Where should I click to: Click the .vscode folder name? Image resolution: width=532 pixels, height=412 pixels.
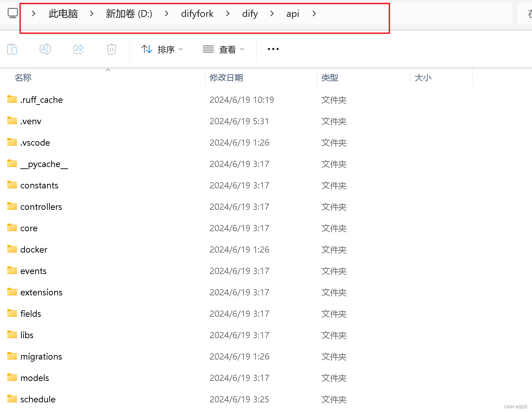35,143
